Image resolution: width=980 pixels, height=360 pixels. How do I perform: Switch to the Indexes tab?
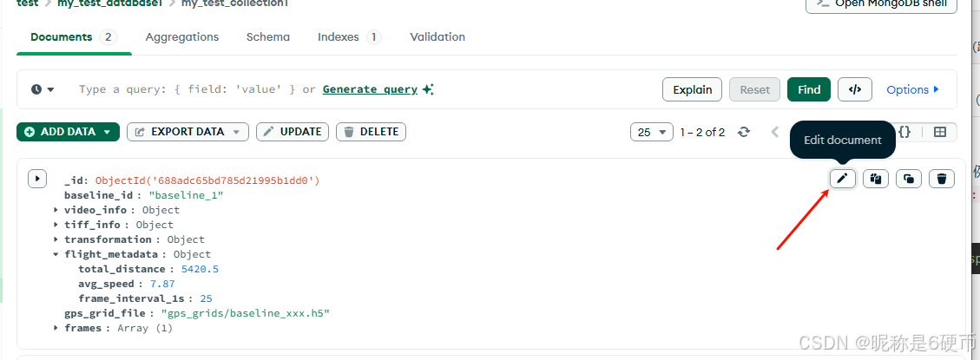point(349,37)
